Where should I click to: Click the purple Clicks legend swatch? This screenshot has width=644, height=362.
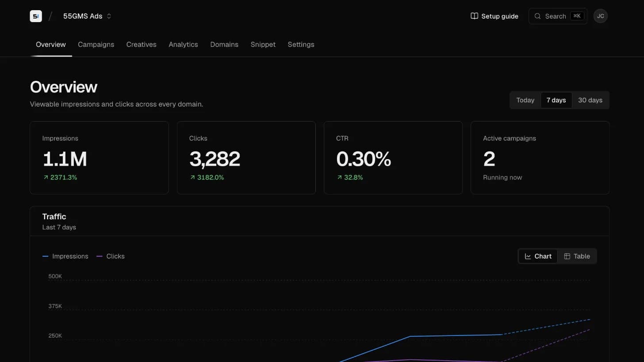tap(100, 256)
